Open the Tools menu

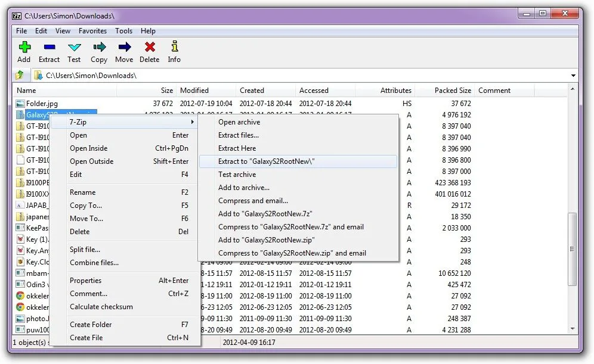pos(124,31)
